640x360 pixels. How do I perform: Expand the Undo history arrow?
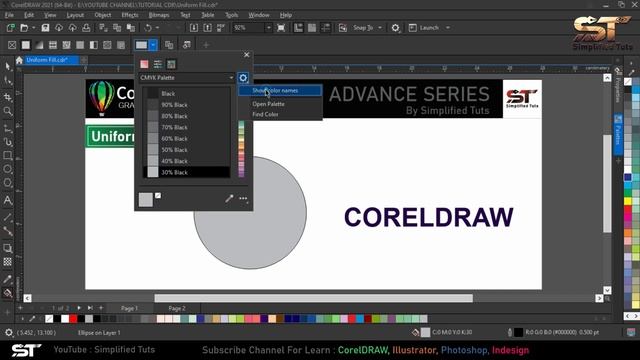coord(158,28)
